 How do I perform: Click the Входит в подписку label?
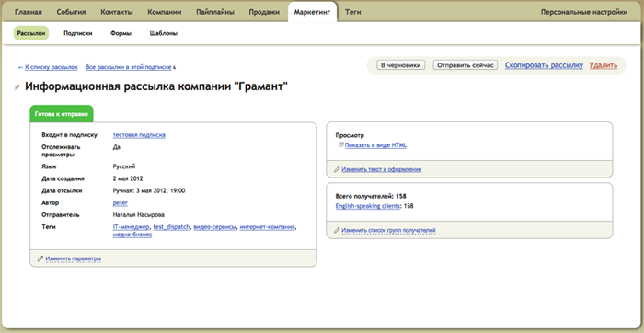(x=69, y=134)
